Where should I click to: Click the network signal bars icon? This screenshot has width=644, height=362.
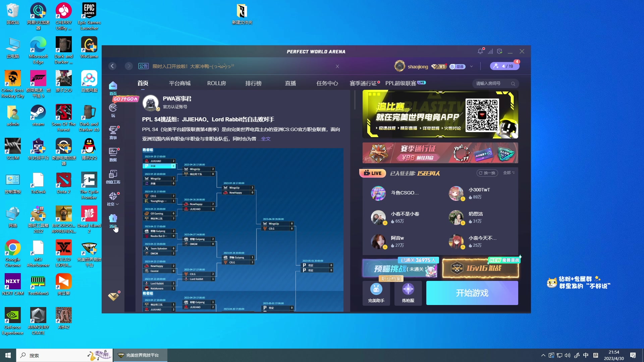click(490, 51)
